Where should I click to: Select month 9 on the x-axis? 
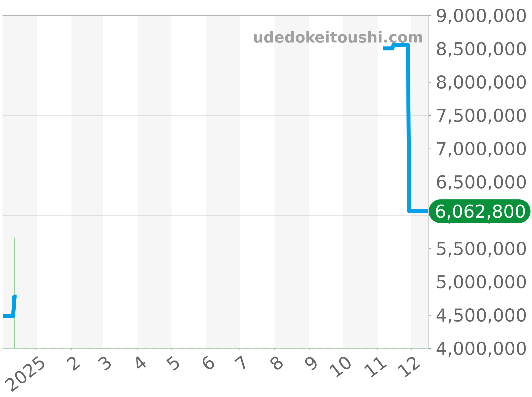tap(311, 364)
